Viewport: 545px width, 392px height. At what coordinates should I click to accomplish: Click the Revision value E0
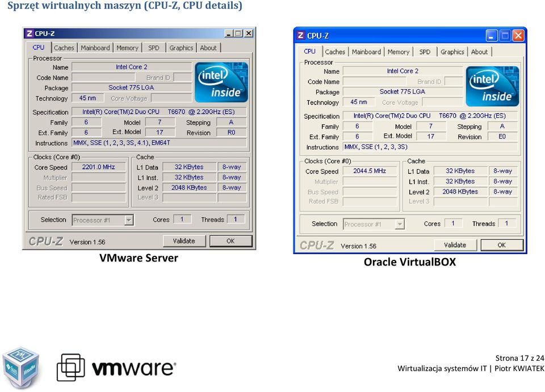(x=502, y=137)
